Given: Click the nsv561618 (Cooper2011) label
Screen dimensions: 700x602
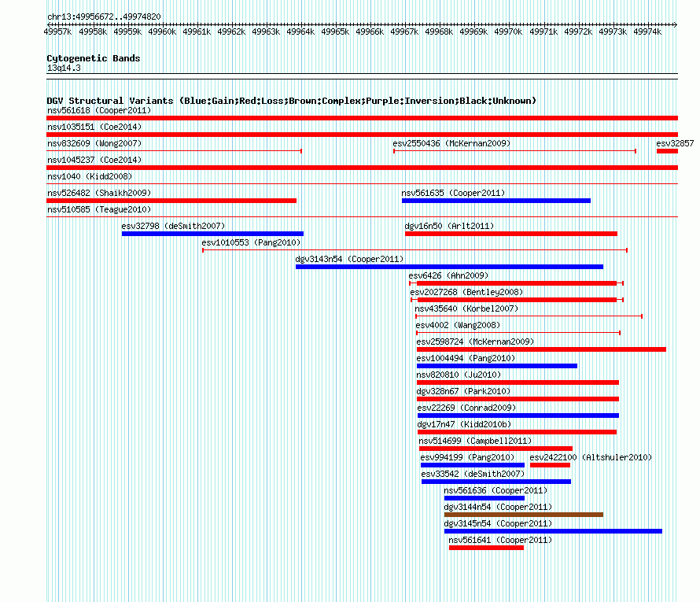Looking at the screenshot, I should pos(99,110).
